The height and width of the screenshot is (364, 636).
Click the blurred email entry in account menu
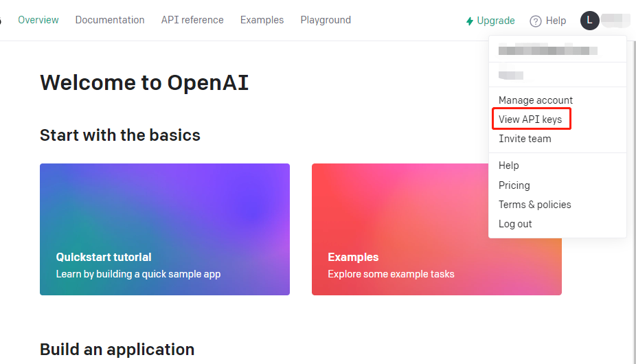pyautogui.click(x=547, y=51)
